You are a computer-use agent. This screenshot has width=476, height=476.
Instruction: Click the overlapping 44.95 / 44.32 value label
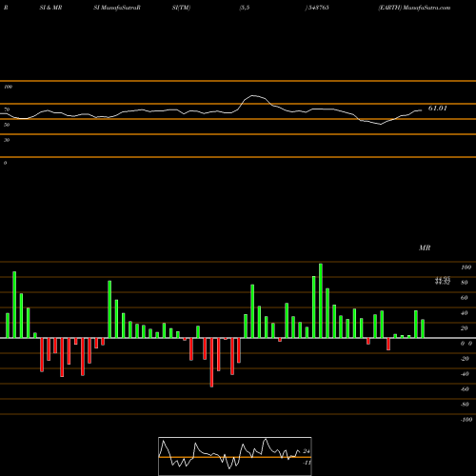click(x=443, y=281)
